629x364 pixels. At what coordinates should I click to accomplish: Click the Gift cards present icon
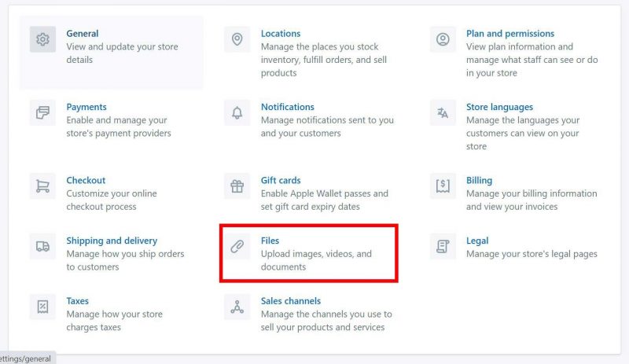[x=237, y=186]
